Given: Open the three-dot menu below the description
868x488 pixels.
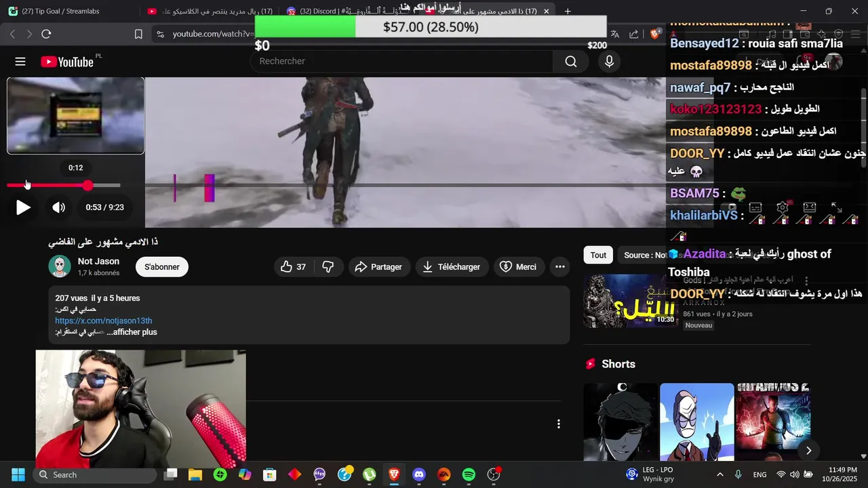Looking at the screenshot, I should click(x=559, y=424).
